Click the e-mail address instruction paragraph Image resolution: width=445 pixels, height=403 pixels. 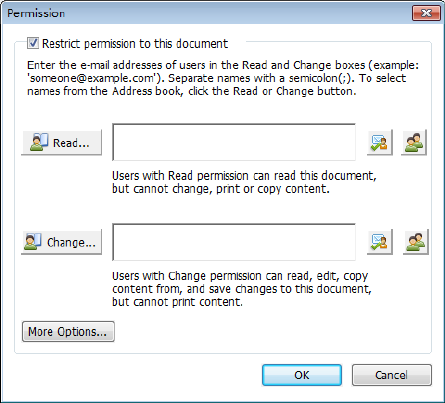223,78
